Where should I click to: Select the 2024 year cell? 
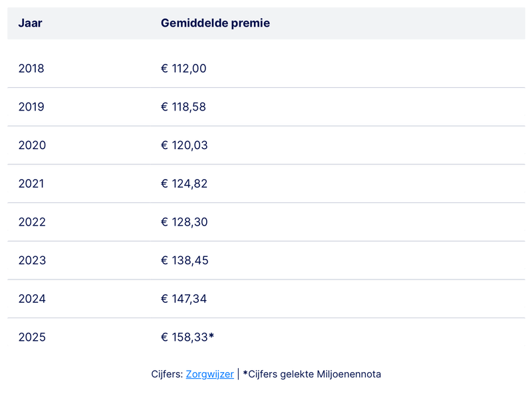click(x=32, y=299)
